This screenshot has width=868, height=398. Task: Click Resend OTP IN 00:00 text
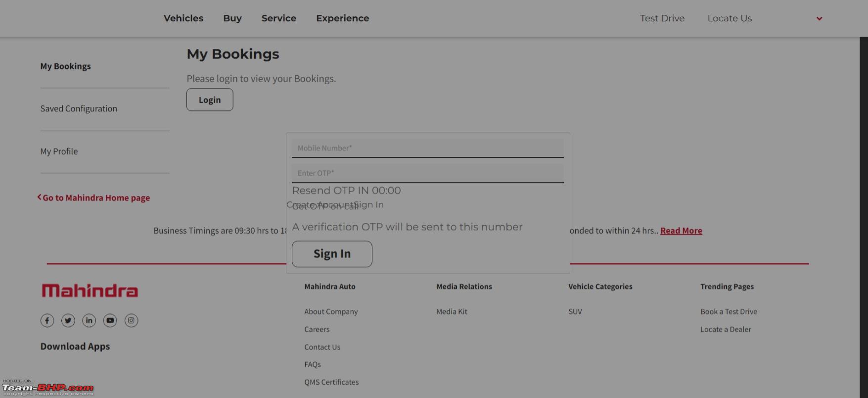coord(346,191)
